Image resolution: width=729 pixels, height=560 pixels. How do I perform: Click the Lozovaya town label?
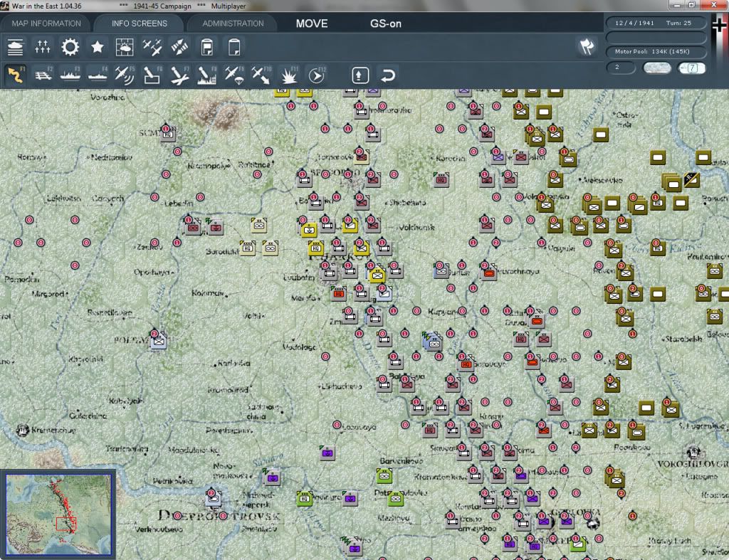359,427
